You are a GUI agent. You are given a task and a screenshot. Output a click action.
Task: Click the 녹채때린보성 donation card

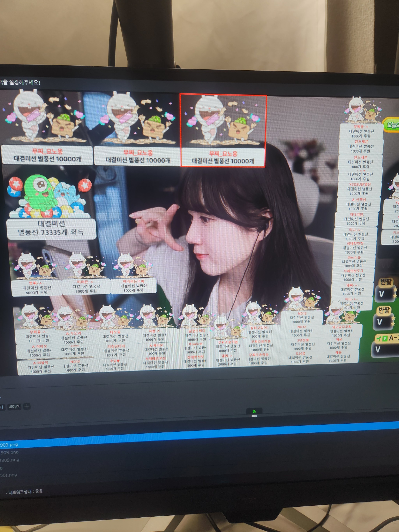click(x=155, y=363)
